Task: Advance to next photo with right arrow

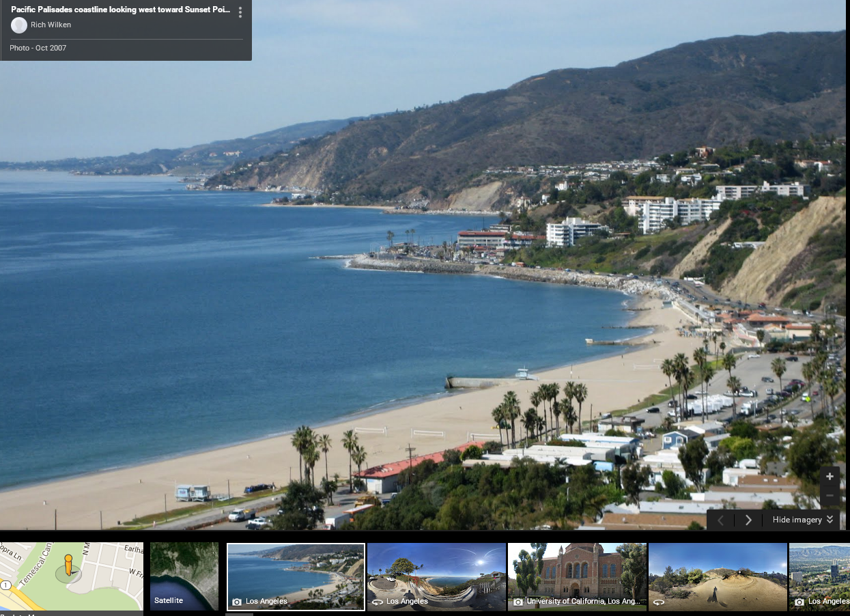Action: (x=748, y=520)
